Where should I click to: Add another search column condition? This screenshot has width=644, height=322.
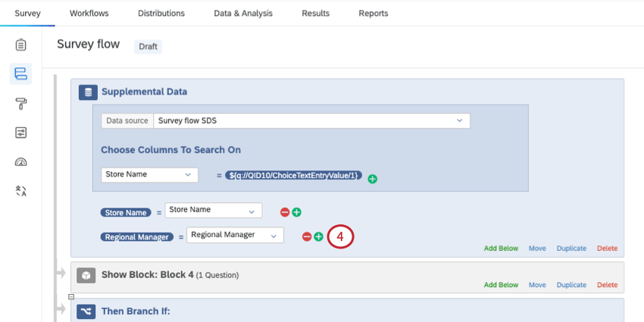pos(373,179)
